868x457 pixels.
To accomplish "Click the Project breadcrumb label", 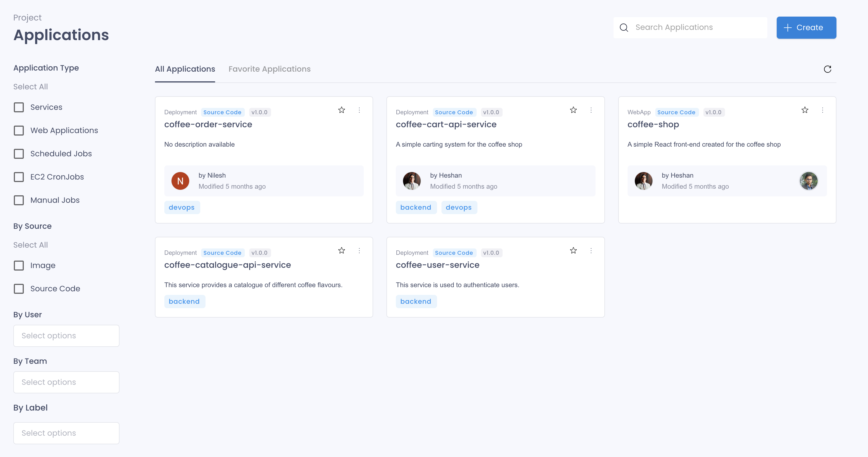I will (x=27, y=17).
